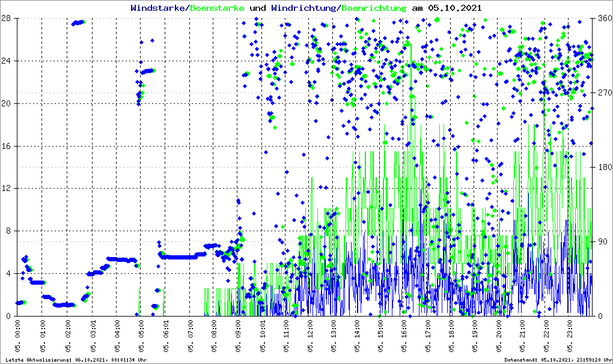Click the 360 label on right axis
Image resolution: width=613 pixels, height=364 pixels.
pos(603,18)
